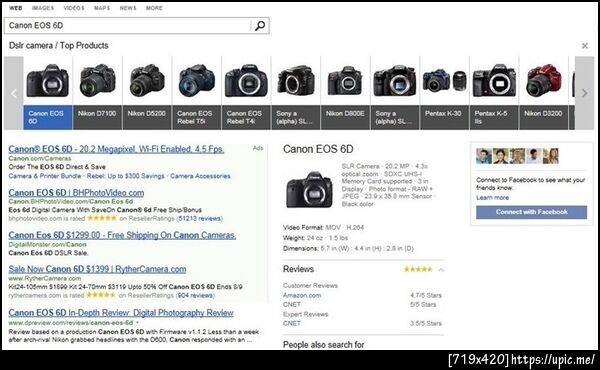Select the Nikon D7100 product card
The image size is (600, 370).
pyautogui.click(x=97, y=93)
